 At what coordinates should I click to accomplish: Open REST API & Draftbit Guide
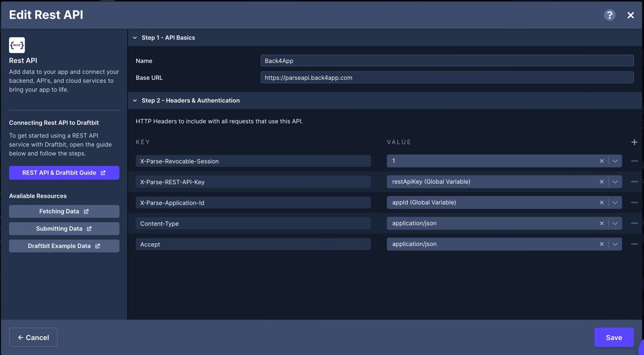tap(64, 173)
